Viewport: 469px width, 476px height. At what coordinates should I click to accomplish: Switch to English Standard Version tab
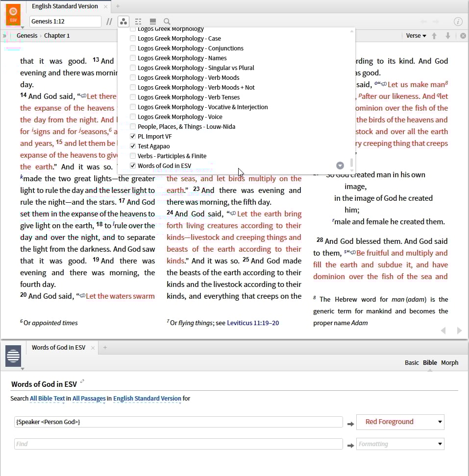[65, 6]
